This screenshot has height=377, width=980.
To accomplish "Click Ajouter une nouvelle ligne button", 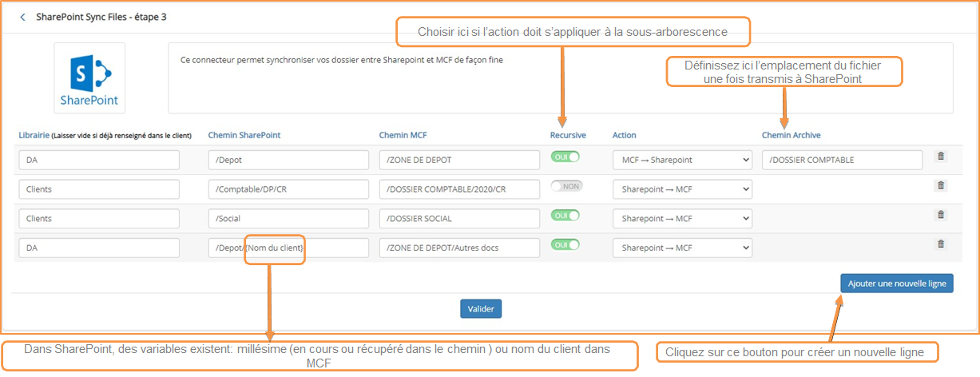I will pyautogui.click(x=896, y=284).
